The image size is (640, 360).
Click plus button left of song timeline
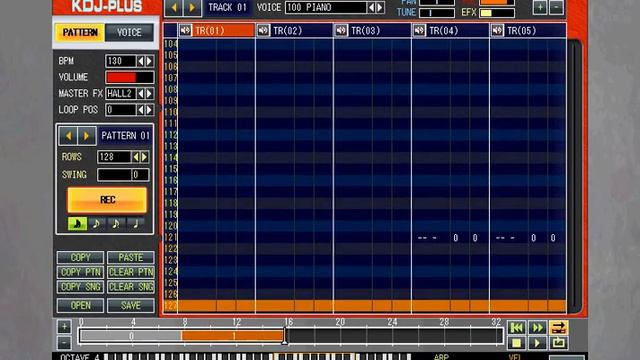point(64,327)
